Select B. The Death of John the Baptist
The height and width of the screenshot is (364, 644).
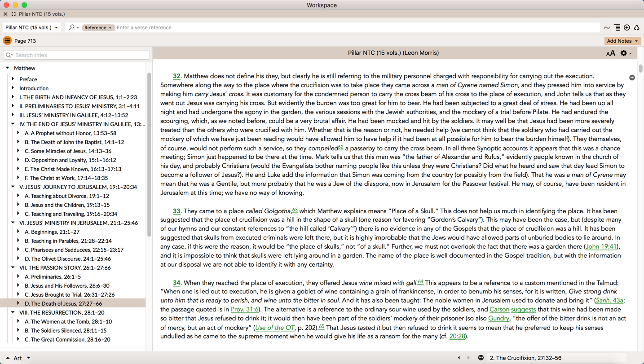pos(75,142)
